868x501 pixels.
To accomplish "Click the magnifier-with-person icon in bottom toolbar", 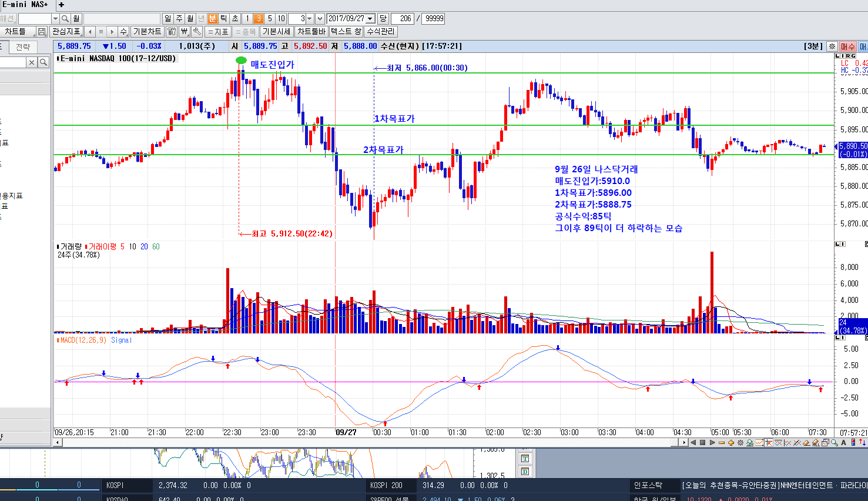I will [750, 443].
